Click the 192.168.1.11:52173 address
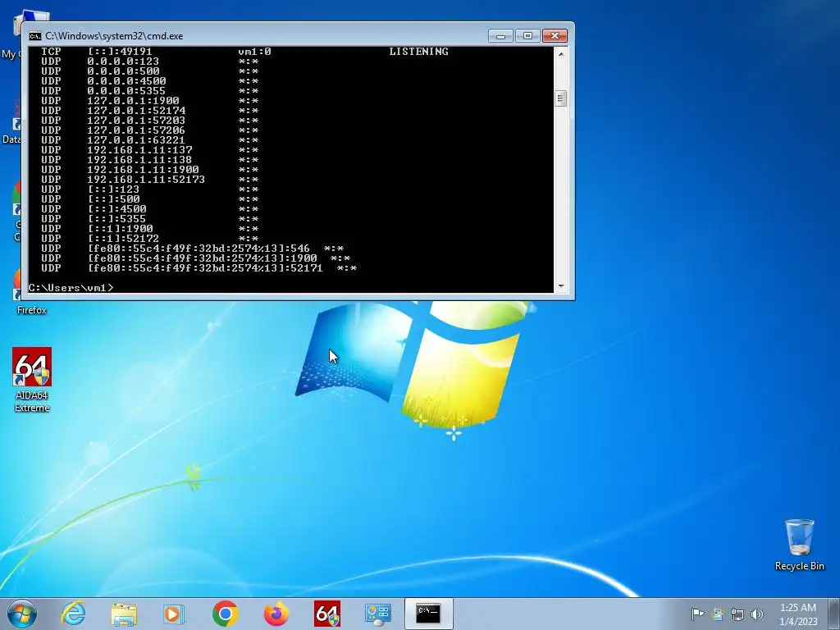 (146, 180)
